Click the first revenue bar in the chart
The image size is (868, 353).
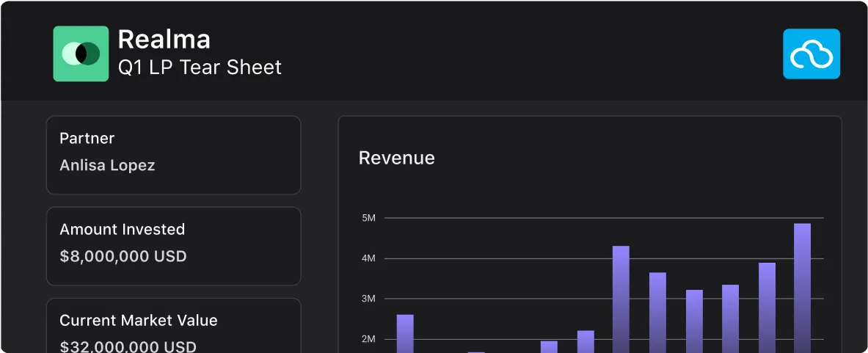pyautogui.click(x=405, y=334)
